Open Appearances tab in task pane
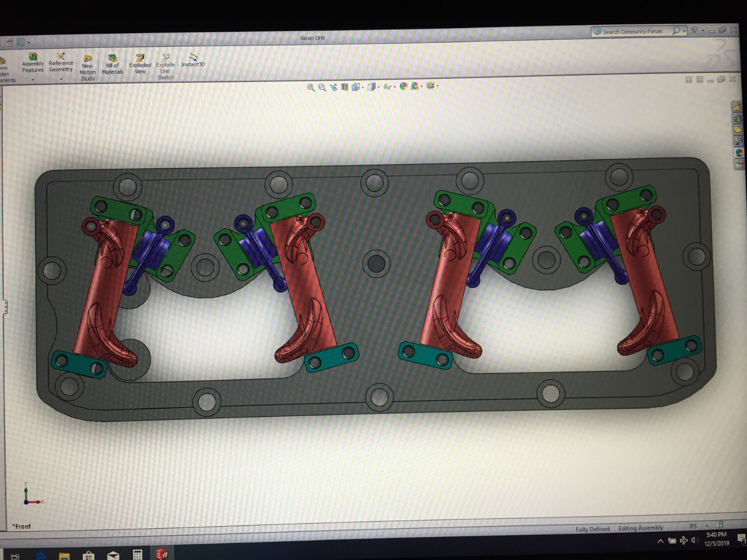Viewport: 747px width, 560px height. tap(739, 153)
